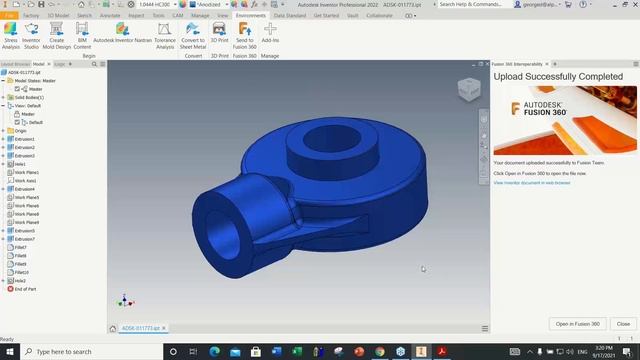Click the Windows search box

pos(91,351)
